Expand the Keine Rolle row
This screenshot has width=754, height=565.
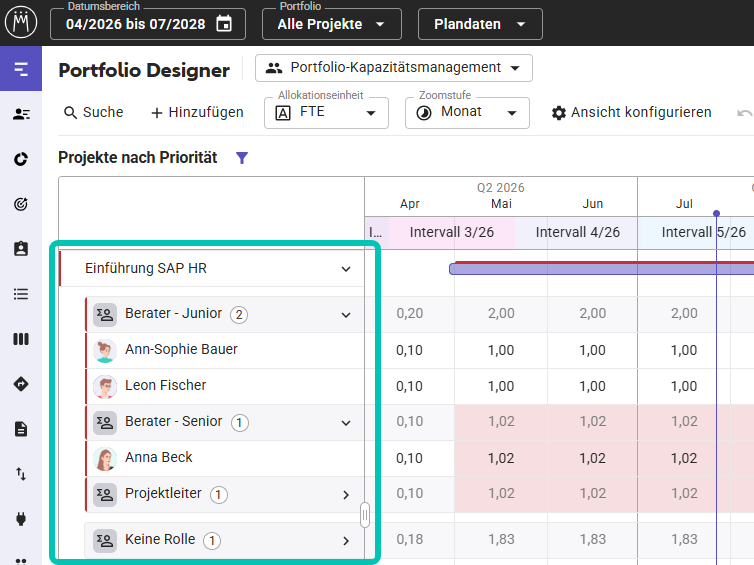tap(346, 541)
